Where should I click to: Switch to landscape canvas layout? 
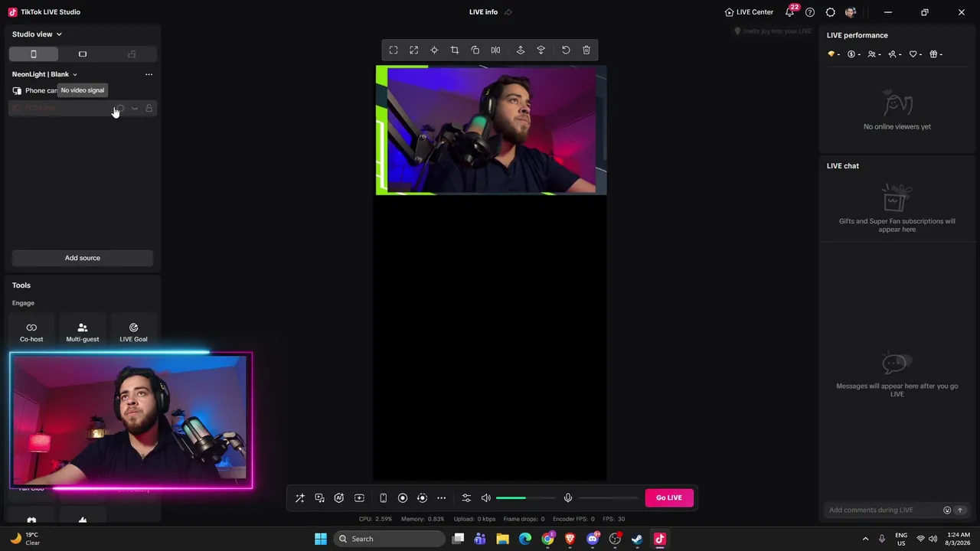tap(83, 54)
